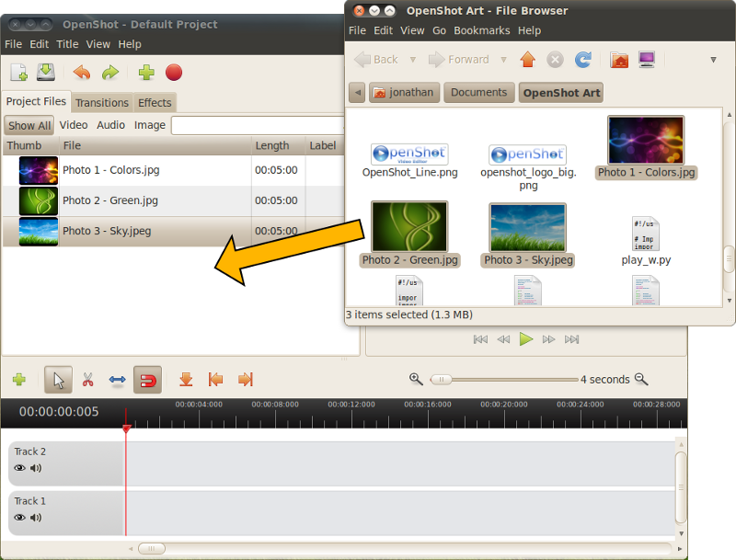
Task: Click the add track plus icon
Action: point(18,379)
